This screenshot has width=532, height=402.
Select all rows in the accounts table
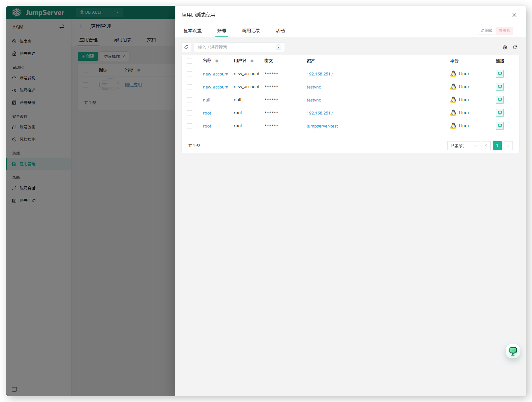190,61
